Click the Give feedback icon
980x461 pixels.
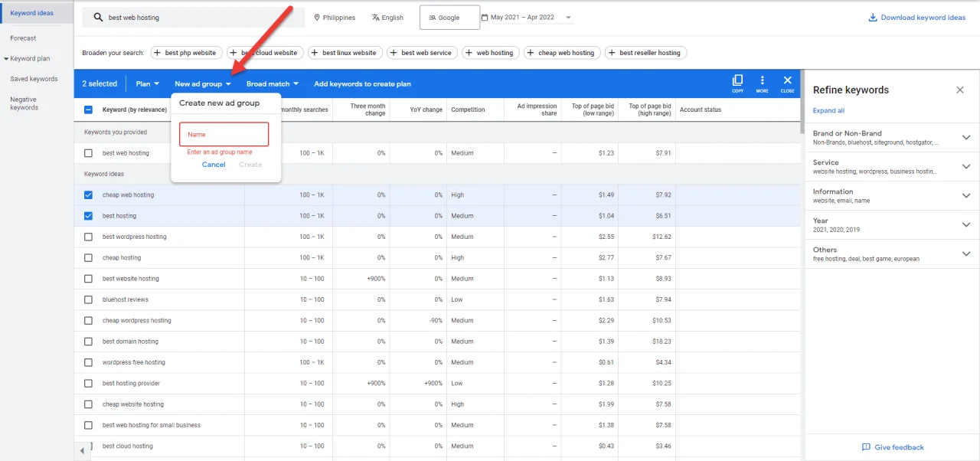(866, 447)
